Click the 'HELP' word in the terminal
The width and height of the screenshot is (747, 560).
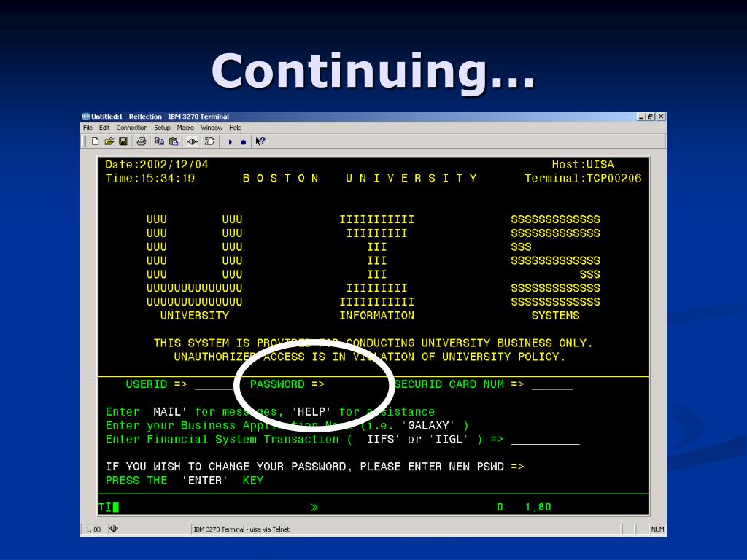[311, 412]
